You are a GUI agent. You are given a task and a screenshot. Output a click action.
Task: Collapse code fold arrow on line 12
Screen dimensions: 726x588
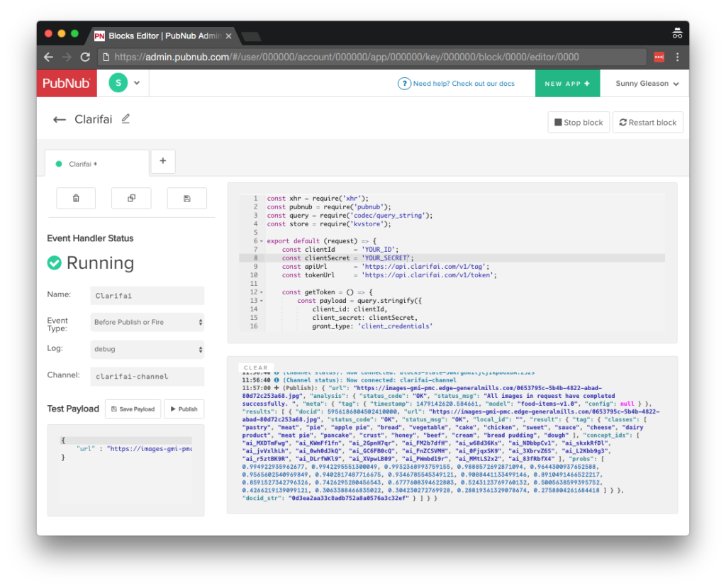(261, 292)
